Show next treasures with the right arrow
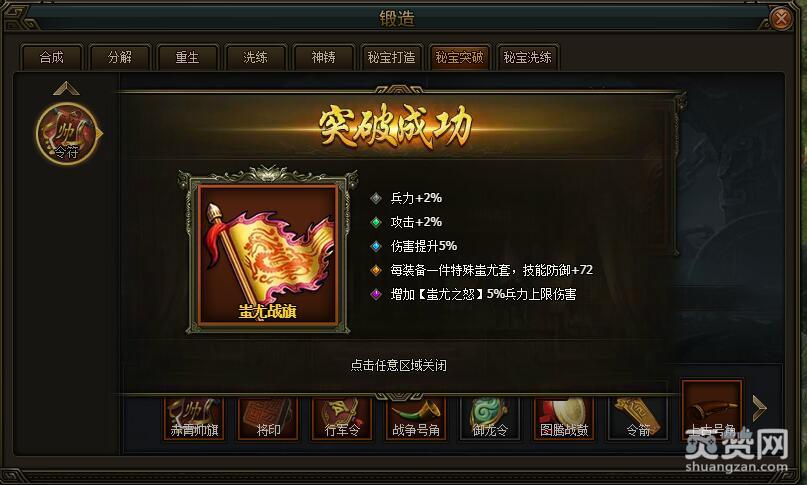The image size is (807, 485). [760, 408]
